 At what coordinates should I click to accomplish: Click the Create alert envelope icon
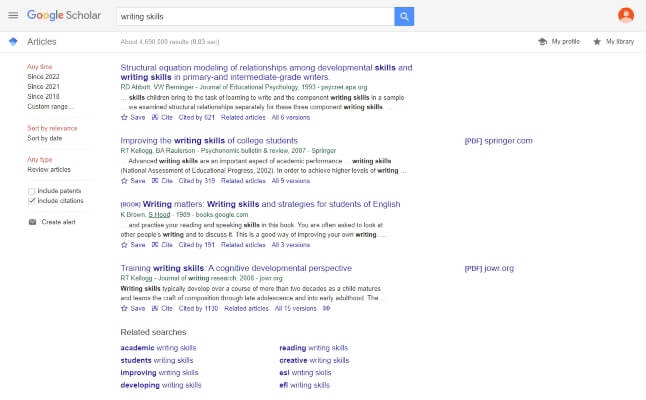(x=33, y=222)
